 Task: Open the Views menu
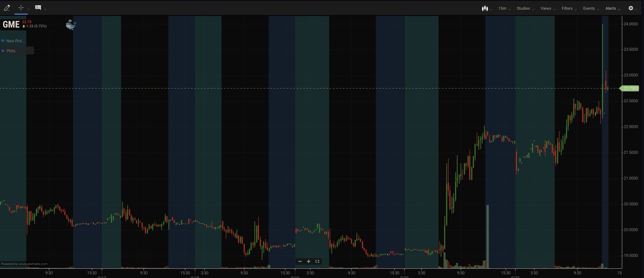547,9
